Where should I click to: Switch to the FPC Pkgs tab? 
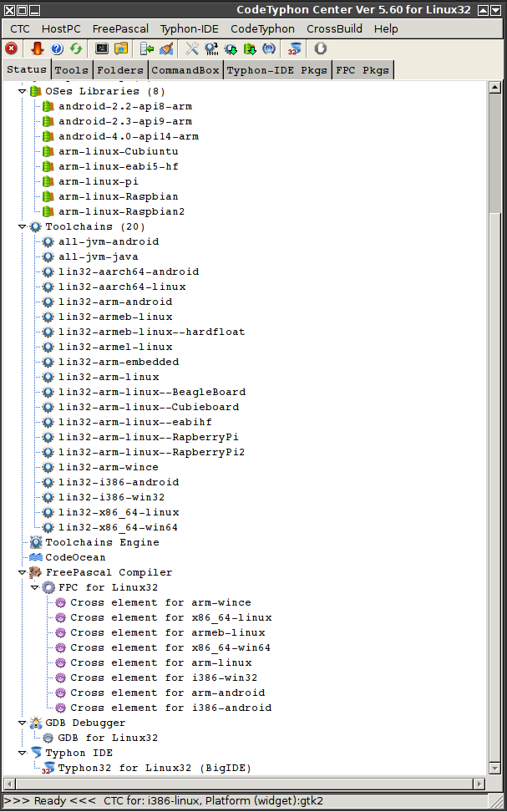click(x=363, y=70)
